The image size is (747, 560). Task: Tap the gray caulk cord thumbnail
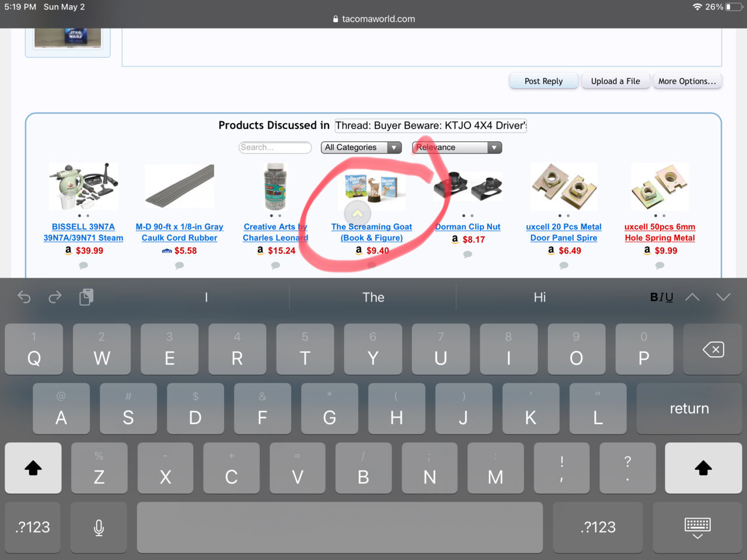[179, 187]
